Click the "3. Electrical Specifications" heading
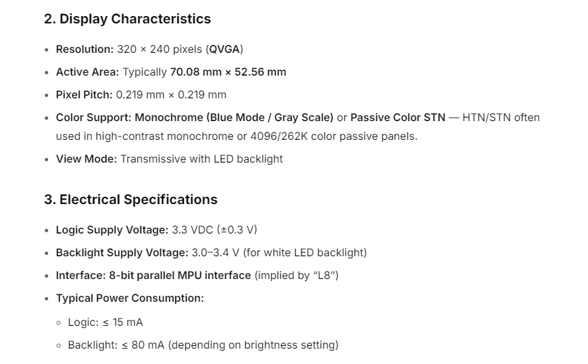This screenshot has width=588, height=364. click(130, 199)
